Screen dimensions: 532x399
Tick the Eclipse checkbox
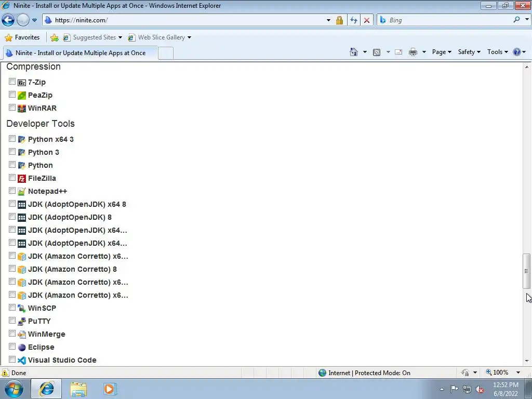tap(12, 347)
